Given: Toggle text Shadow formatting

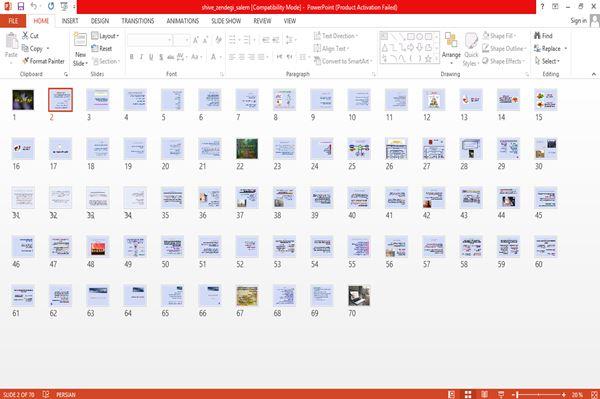Looking at the screenshot, I should [x=161, y=57].
